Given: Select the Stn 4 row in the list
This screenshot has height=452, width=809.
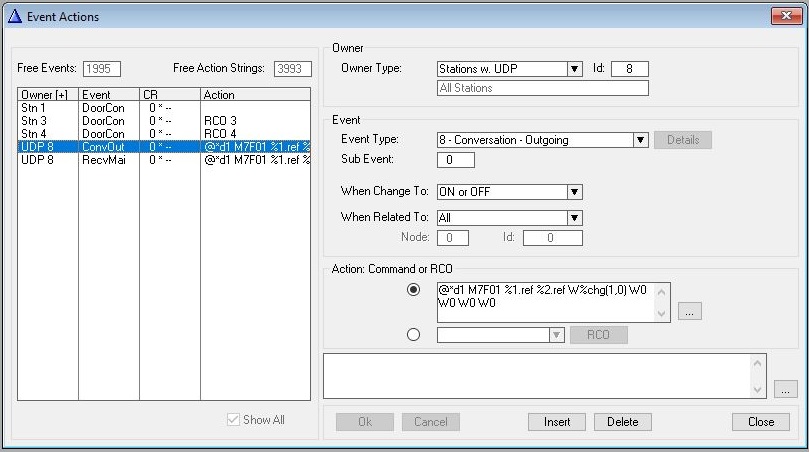Looking at the screenshot, I should [x=164, y=134].
